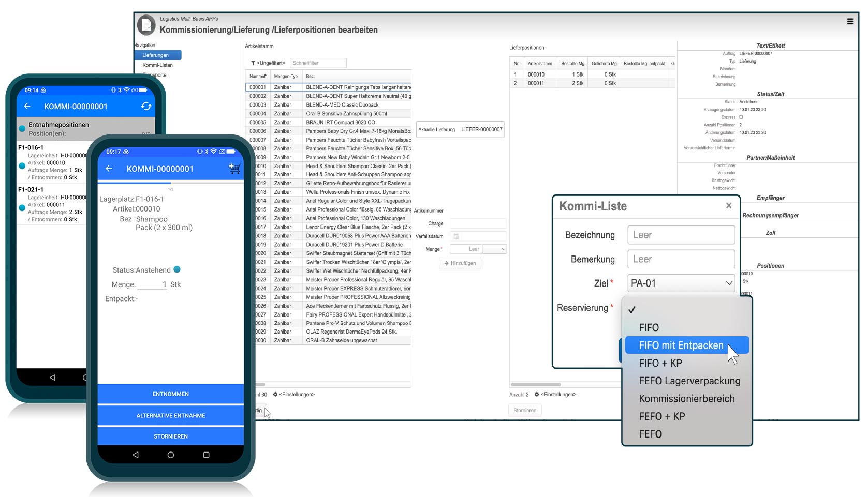This screenshot has width=868, height=497.
Task: Close the Kommi-Liste dialog
Action: click(728, 205)
